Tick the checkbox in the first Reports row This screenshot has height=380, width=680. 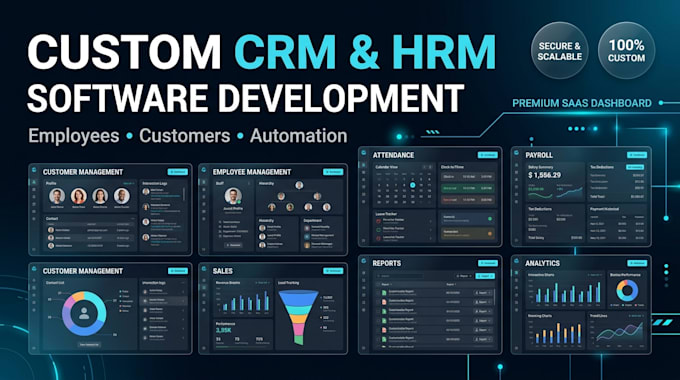(378, 293)
